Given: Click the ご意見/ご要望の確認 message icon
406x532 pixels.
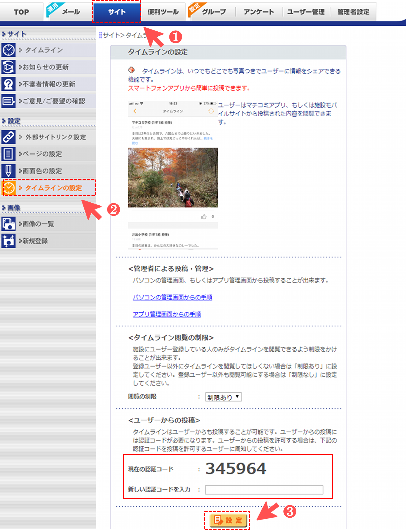Looking at the screenshot, I should [8, 101].
